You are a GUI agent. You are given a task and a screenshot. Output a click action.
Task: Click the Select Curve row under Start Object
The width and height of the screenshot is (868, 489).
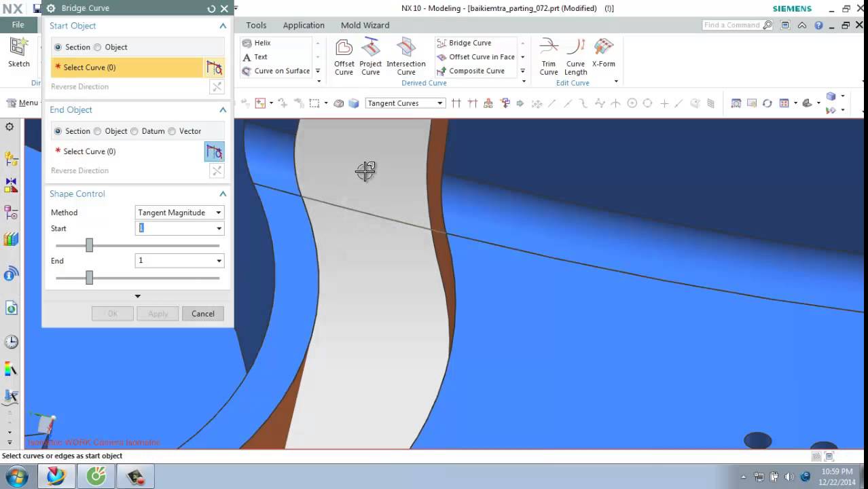point(127,67)
